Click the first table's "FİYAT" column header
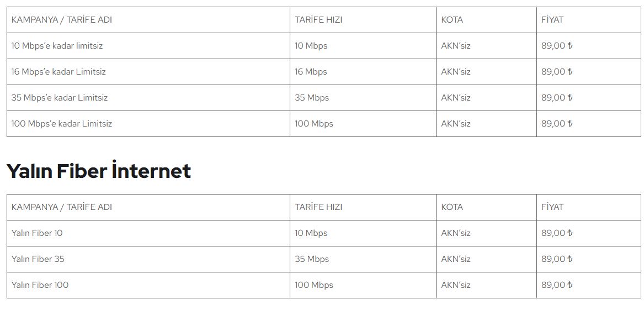644x310 pixels. click(x=552, y=20)
